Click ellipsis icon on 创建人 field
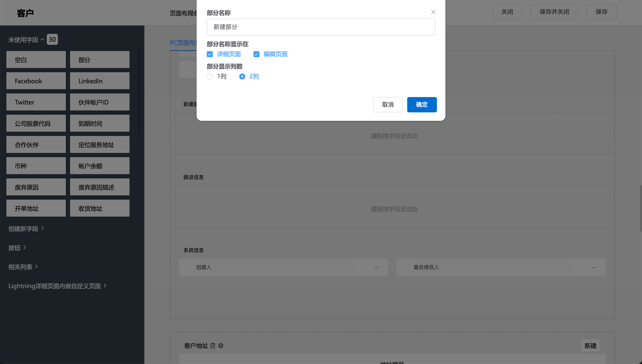The height and width of the screenshot is (364, 642). tap(377, 267)
